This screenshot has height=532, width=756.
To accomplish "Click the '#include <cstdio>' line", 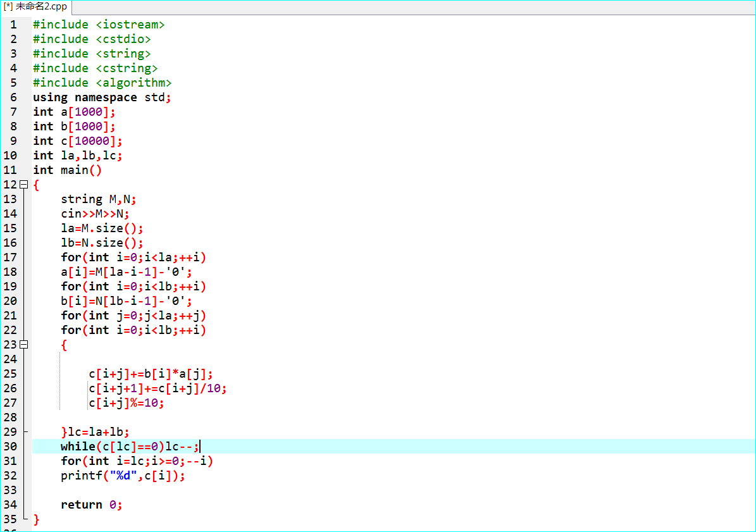I will coord(92,39).
